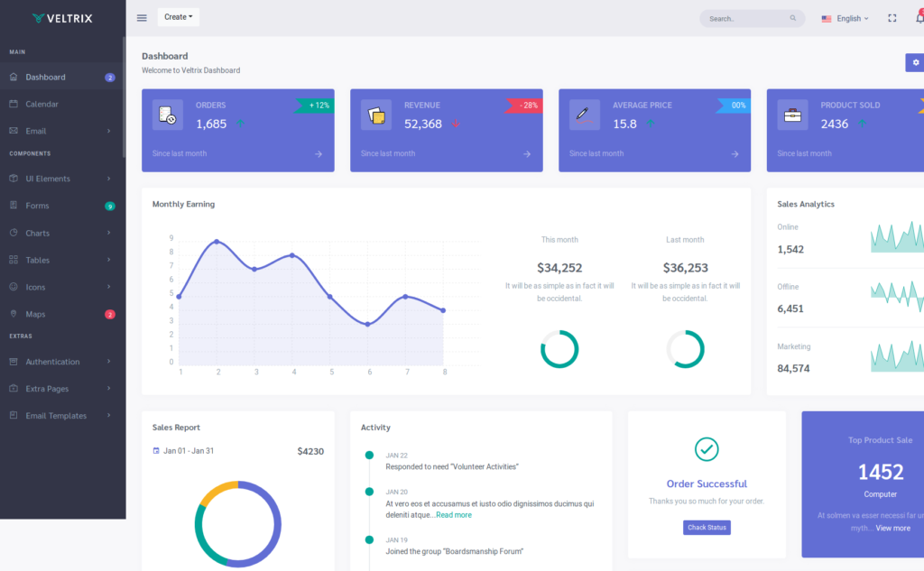Viewport: 924px width, 571px height.
Task: Click the US flag icon
Action: point(827,19)
